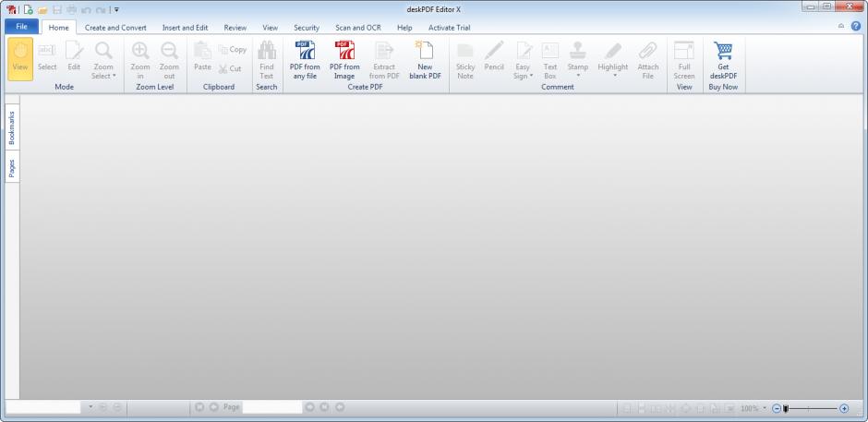The width and height of the screenshot is (868, 422).
Task: Open dropdown arrow beside bottom-left field
Action: tap(90, 407)
